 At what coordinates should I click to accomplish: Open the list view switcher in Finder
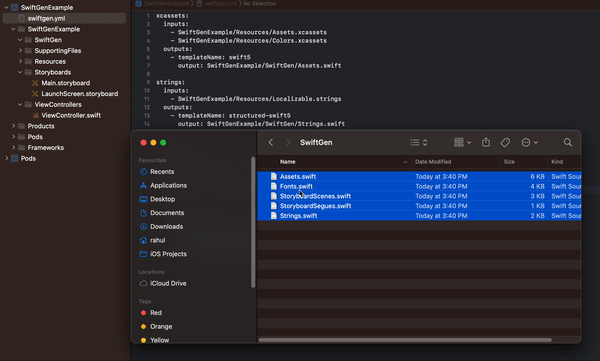(x=419, y=142)
